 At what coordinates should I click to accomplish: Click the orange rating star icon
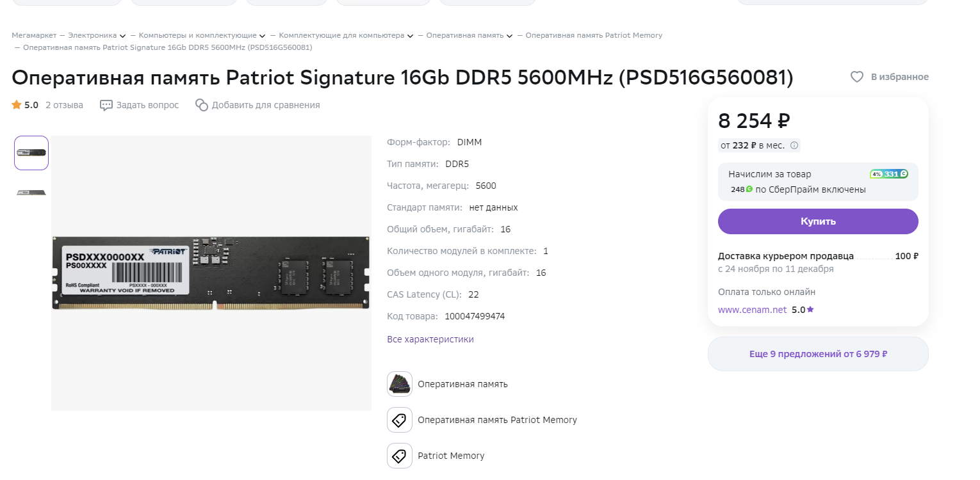[17, 105]
